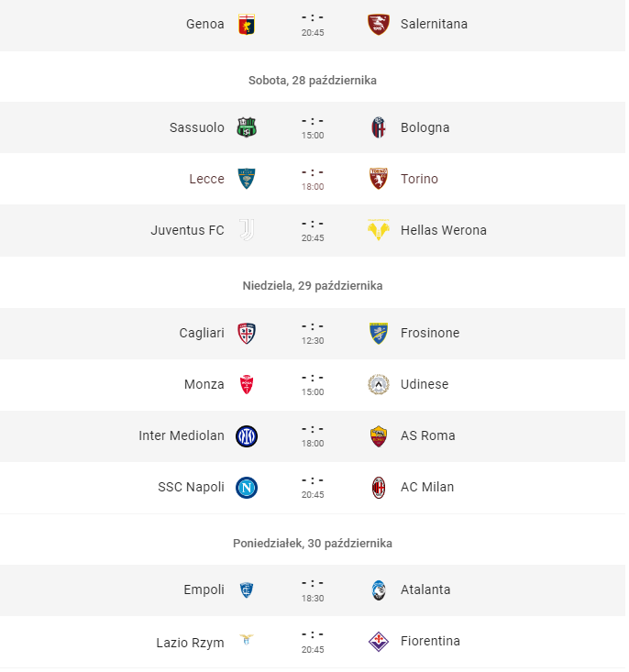The image size is (629, 672).
Task: Open the AC Milan crest
Action: tap(381, 489)
